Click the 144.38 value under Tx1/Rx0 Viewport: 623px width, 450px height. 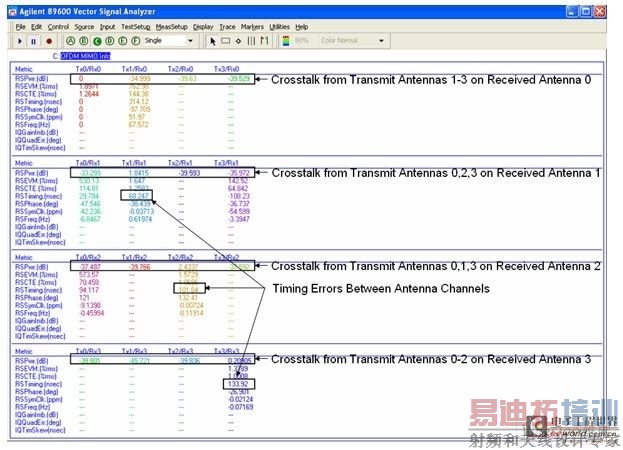coord(139,94)
